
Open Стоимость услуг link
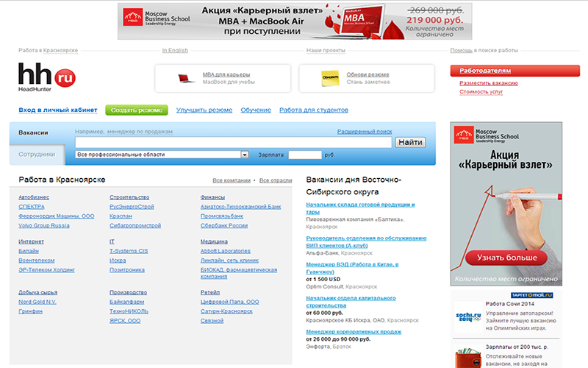(481, 91)
